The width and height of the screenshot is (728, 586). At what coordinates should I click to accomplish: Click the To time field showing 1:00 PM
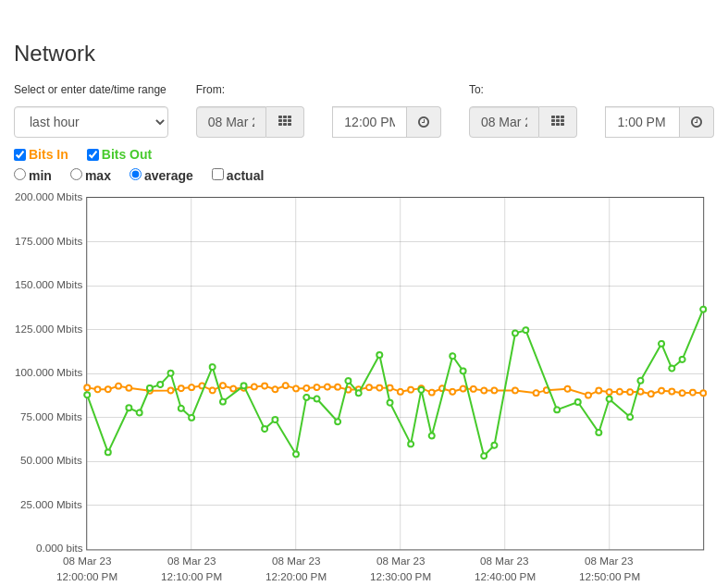(x=643, y=122)
